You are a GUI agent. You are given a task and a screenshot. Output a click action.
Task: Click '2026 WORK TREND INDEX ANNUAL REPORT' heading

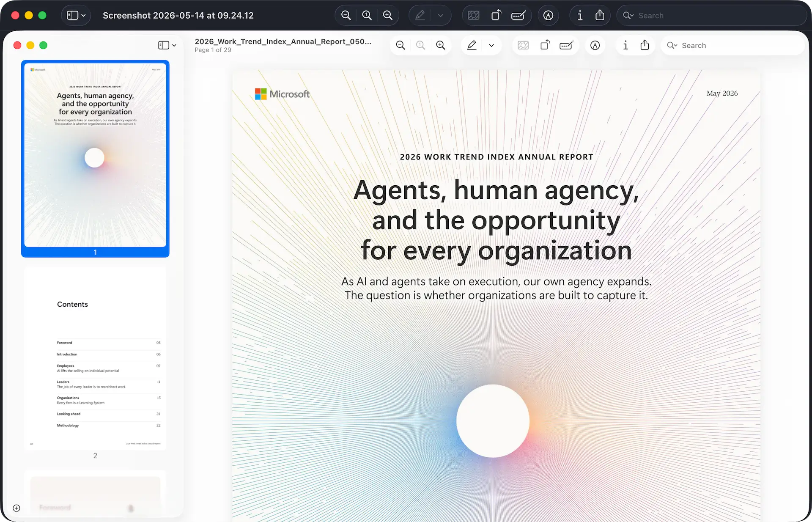tap(497, 157)
